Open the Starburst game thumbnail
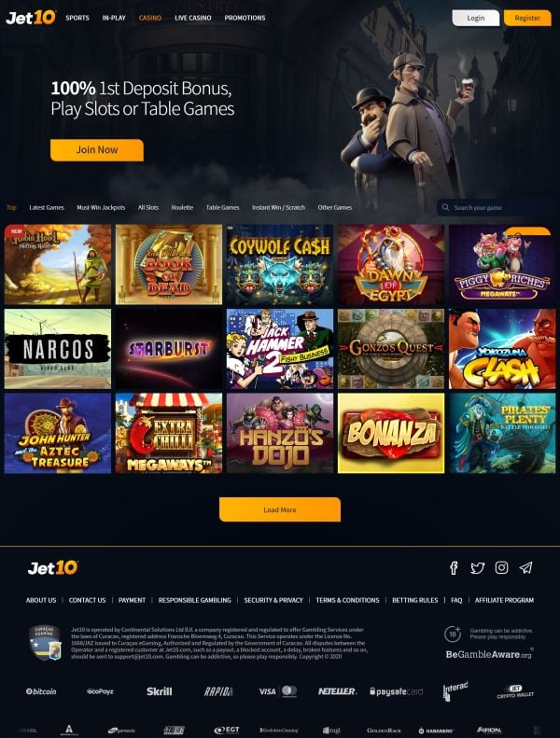 pos(169,349)
